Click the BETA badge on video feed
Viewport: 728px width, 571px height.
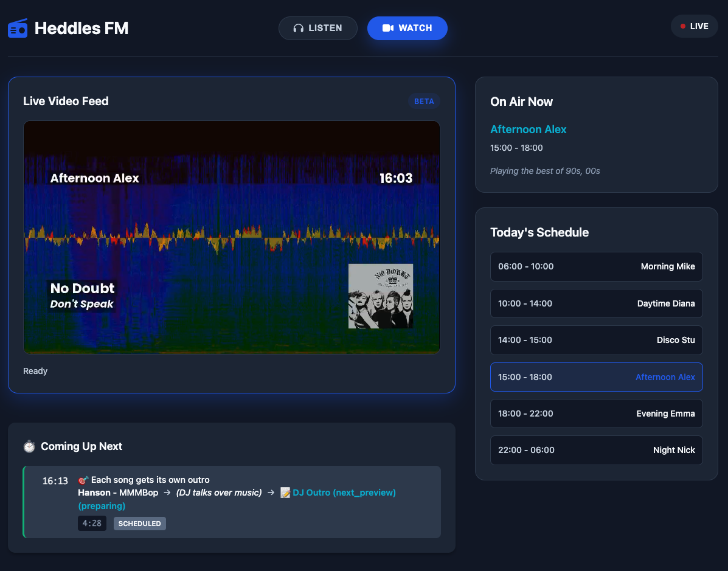[x=424, y=102]
